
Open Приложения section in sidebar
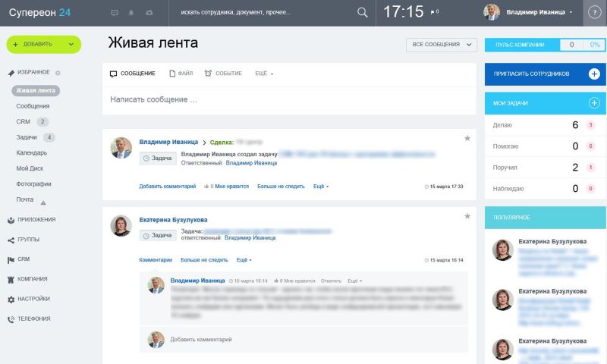pyautogui.click(x=32, y=220)
